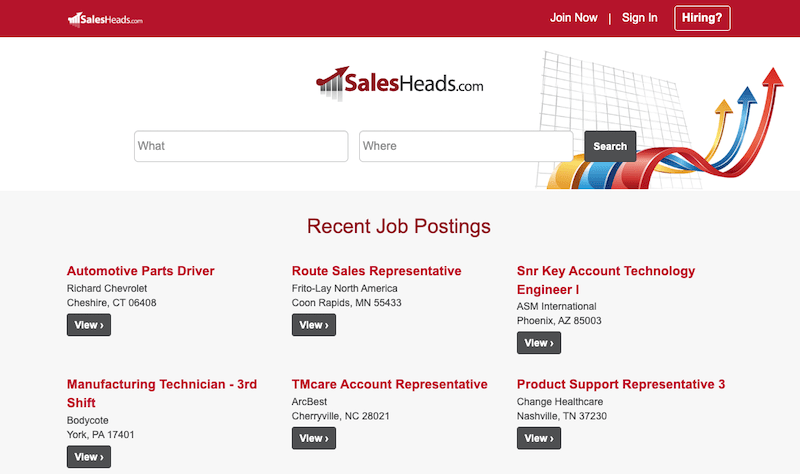Open Manufacturing Technician - 3rd Shift posting
The width and height of the screenshot is (800, 474).
click(162, 393)
